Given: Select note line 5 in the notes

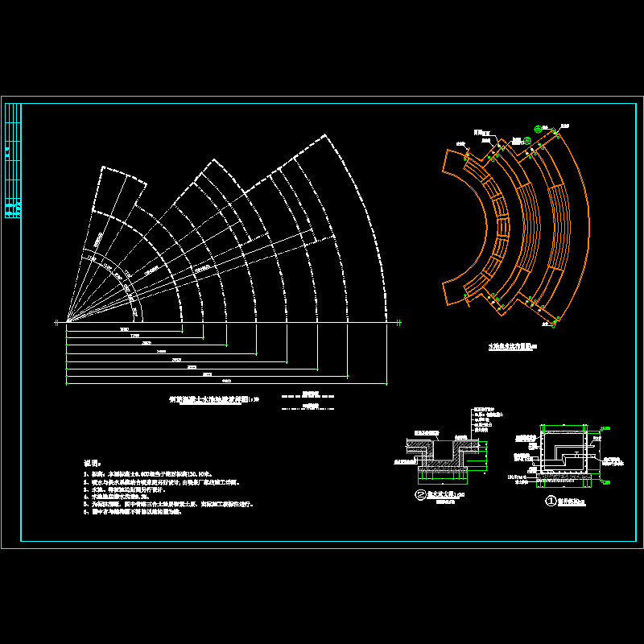Looking at the screenshot, I should pyautogui.click(x=168, y=505).
